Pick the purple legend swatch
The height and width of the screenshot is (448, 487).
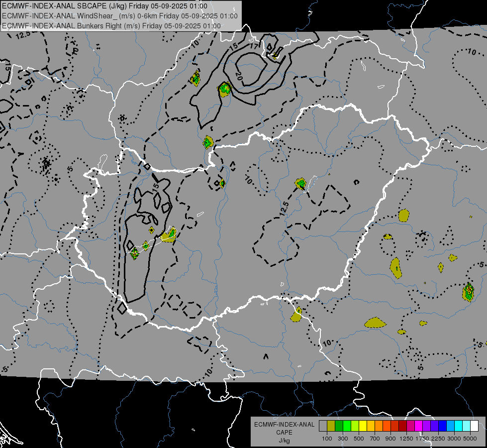pyautogui.click(x=427, y=426)
